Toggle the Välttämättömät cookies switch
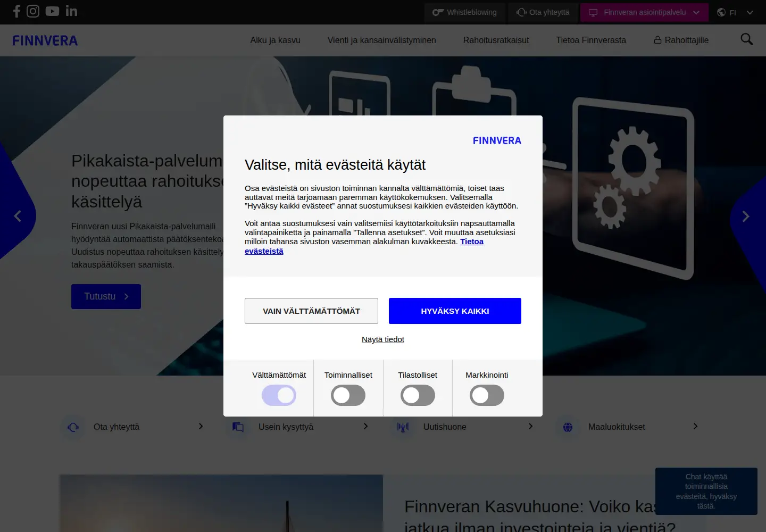The width and height of the screenshot is (766, 532). pyautogui.click(x=279, y=395)
